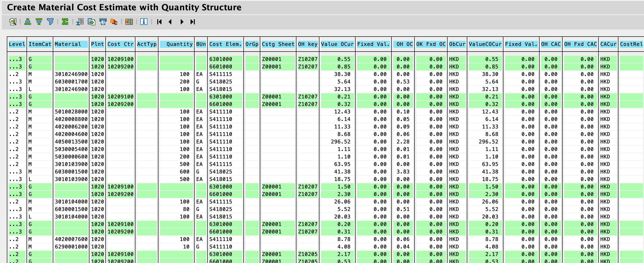Viewport: 644px width, 263px height.
Task: Sort in ascending order
Action: tap(27, 22)
